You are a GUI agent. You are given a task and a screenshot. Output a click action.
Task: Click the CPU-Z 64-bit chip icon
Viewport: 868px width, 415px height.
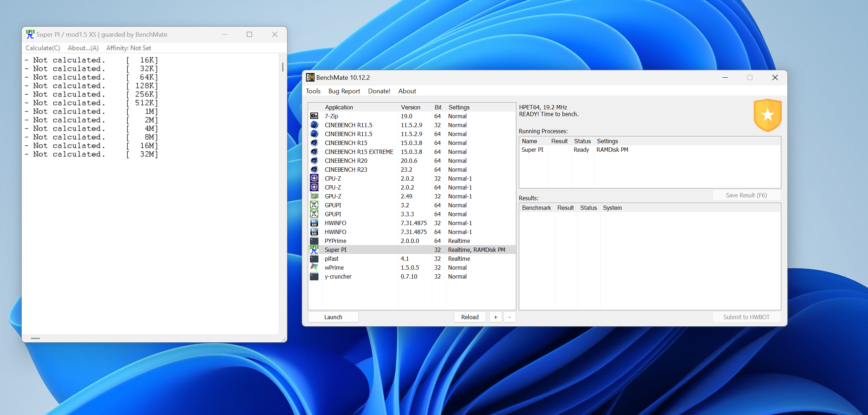point(314,187)
